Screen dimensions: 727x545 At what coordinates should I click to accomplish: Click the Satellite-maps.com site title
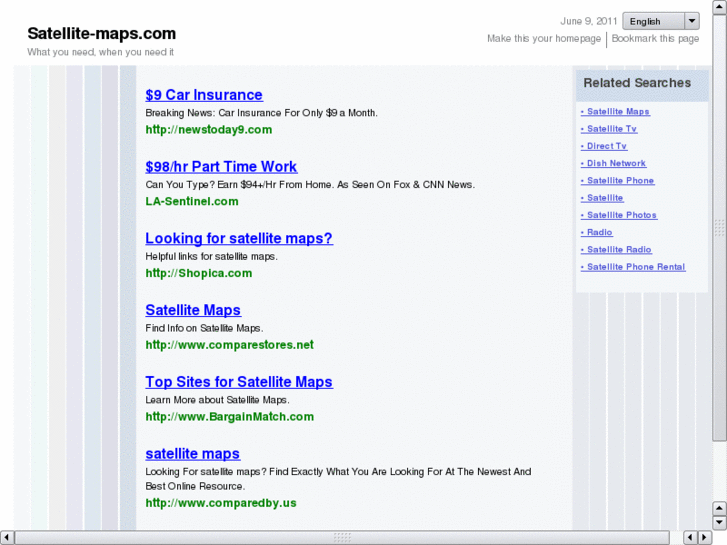(x=102, y=33)
